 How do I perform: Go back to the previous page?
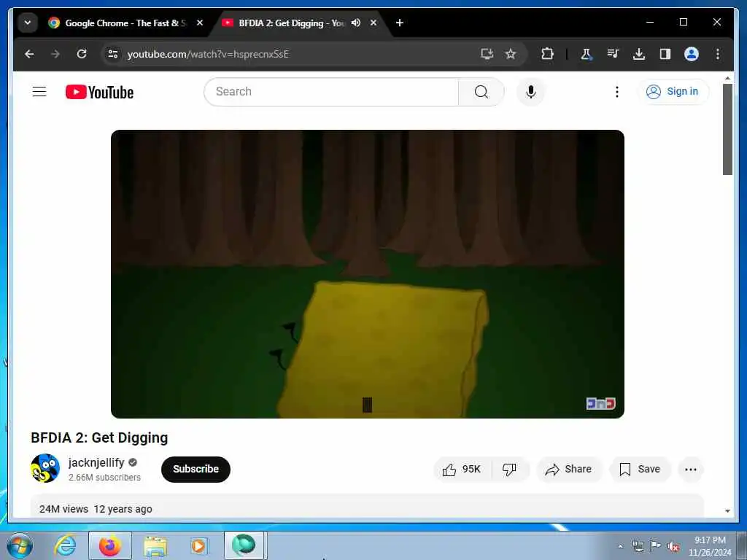click(29, 54)
